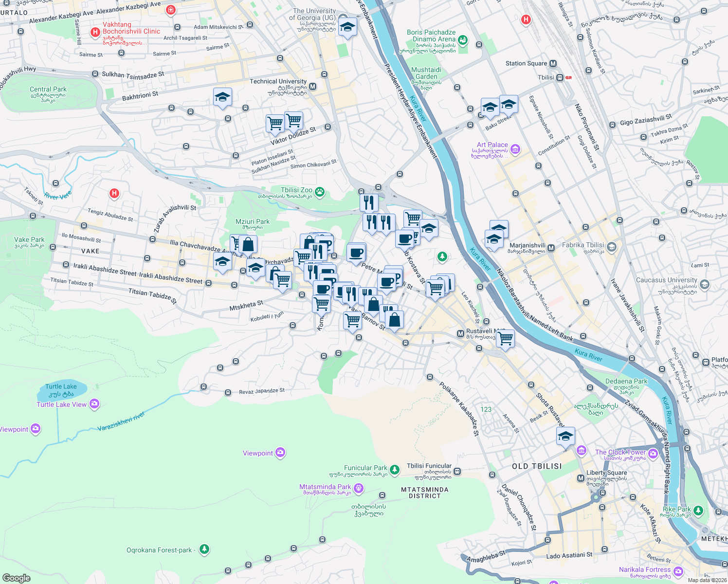728x584 pixels.
Task: Select the MTATSMINDA DISTRICT label
Action: [425, 493]
